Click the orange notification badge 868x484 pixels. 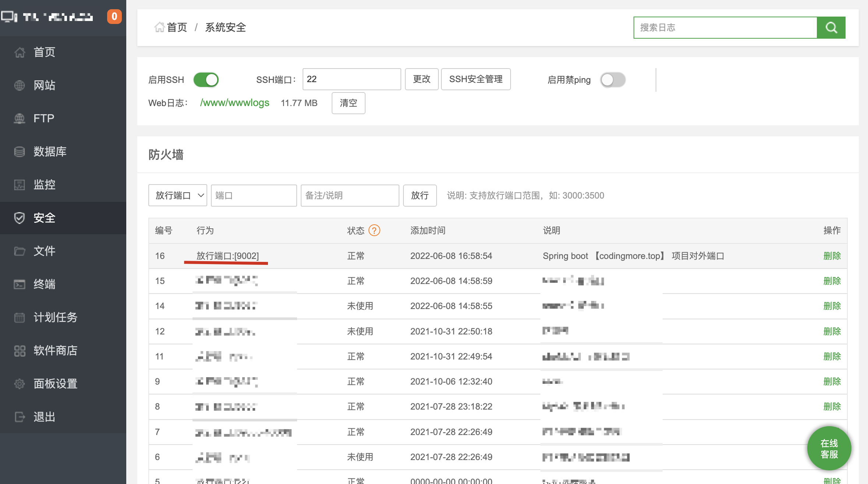pos(114,17)
